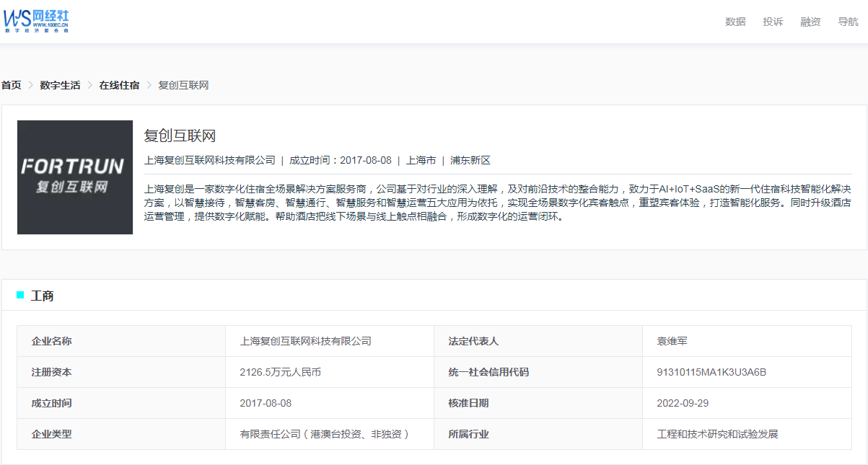This screenshot has width=868, height=465.
Task: Select 上海复创互联网科技有限公司 under the heading
Action: (x=210, y=160)
